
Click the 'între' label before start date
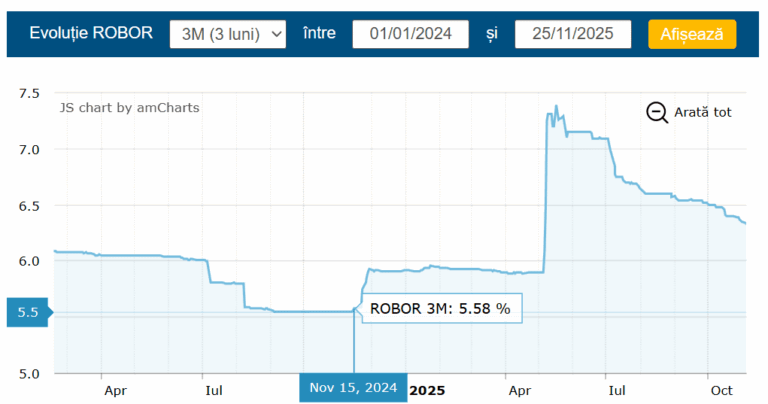[x=319, y=34]
